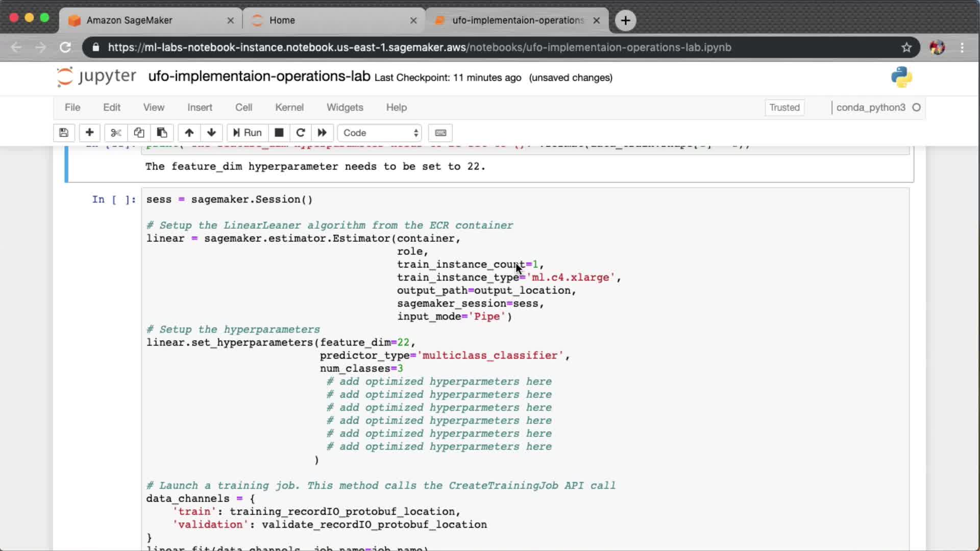Insert cell below with plus icon

(x=89, y=133)
